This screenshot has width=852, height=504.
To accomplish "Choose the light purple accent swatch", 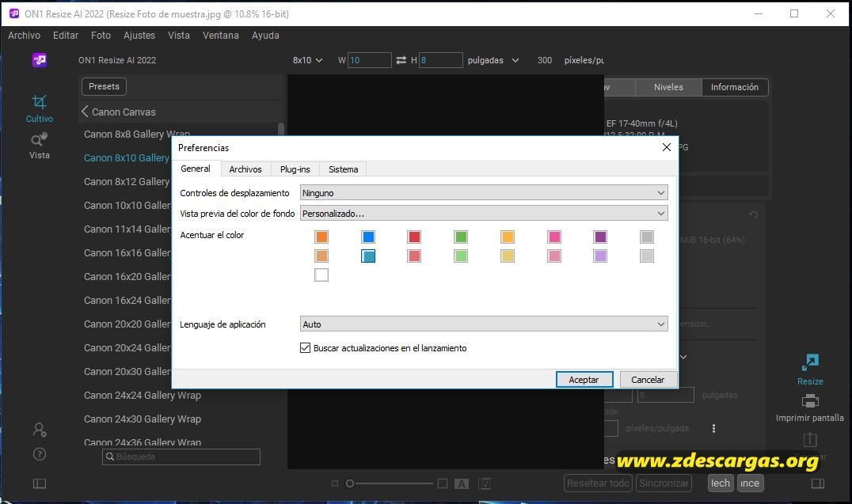I will click(600, 256).
